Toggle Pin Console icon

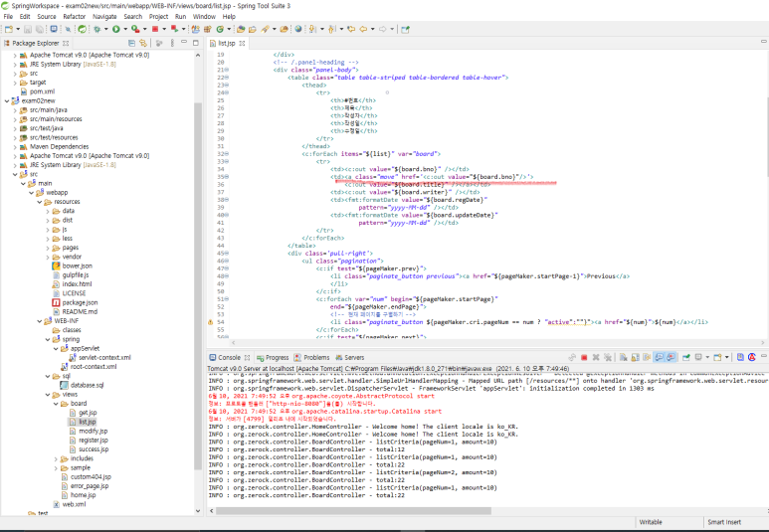(686, 357)
